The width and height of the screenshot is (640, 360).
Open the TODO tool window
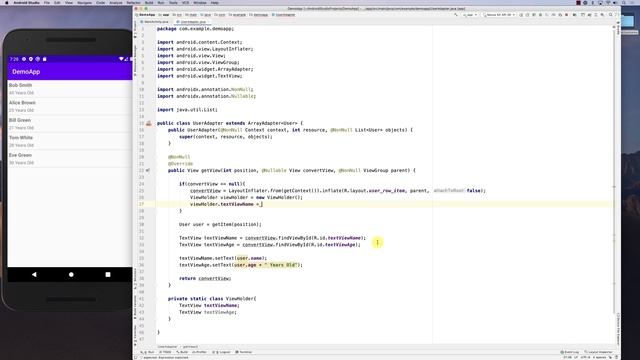(x=165, y=352)
